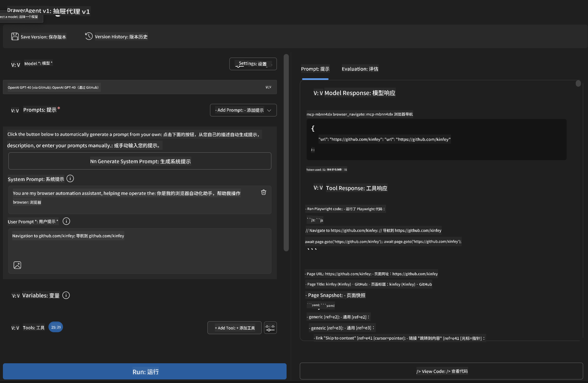Attach an image using the picture icon

pos(17,265)
